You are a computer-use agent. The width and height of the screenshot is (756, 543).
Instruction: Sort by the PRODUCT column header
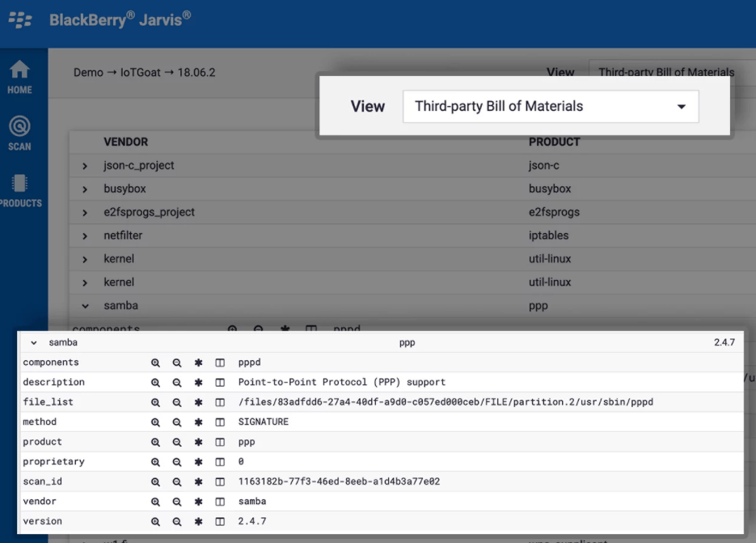[555, 142]
